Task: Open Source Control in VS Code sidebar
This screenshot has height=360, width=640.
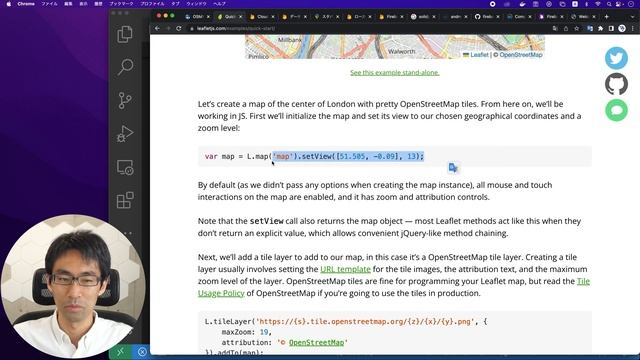Action: 125,100
